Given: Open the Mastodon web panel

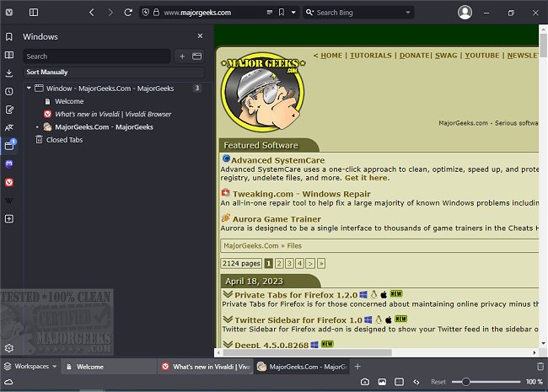Looking at the screenshot, I should pos(8,164).
